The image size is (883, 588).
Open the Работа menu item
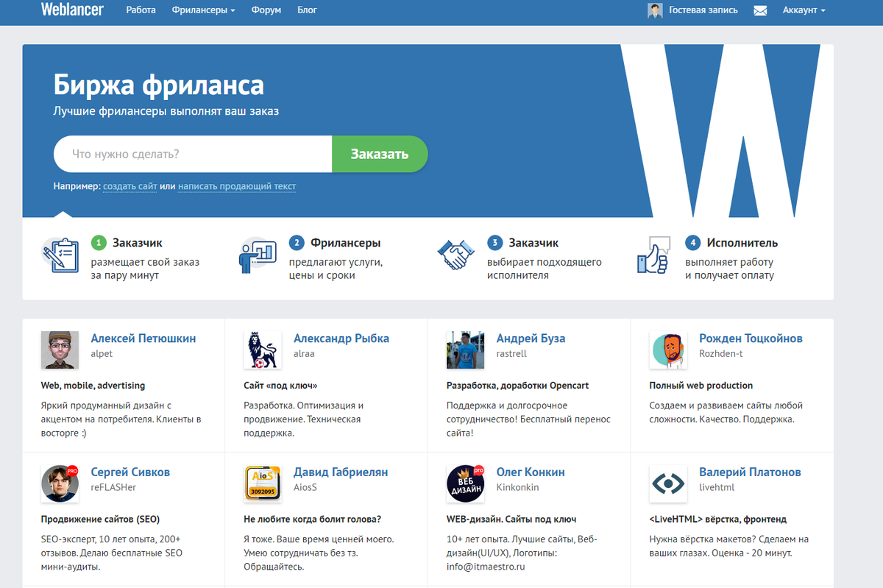[x=141, y=10]
